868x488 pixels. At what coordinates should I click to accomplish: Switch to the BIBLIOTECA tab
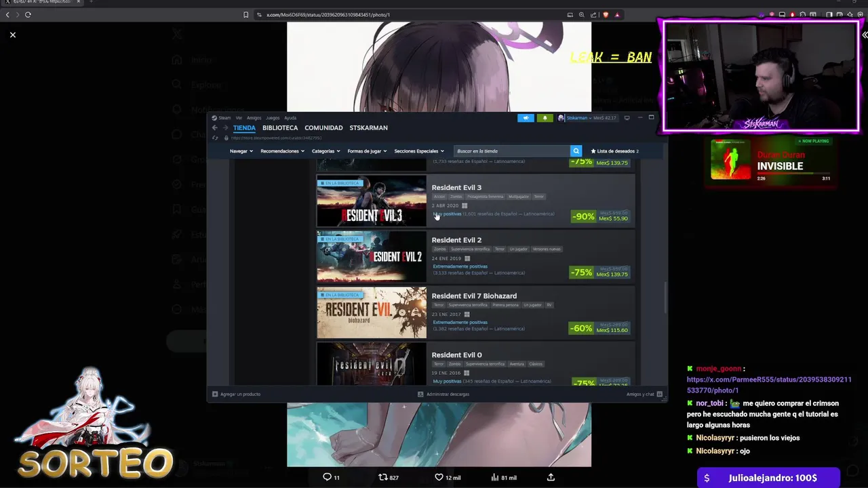[280, 128]
